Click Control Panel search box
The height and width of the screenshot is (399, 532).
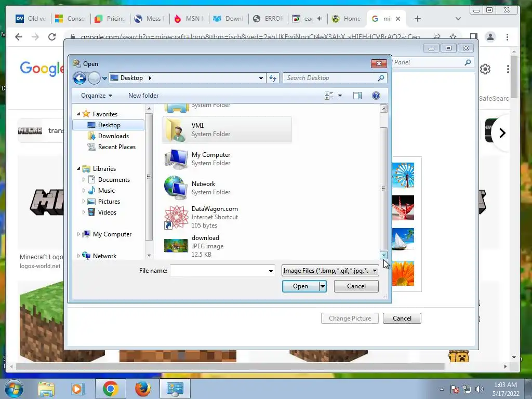tap(433, 62)
